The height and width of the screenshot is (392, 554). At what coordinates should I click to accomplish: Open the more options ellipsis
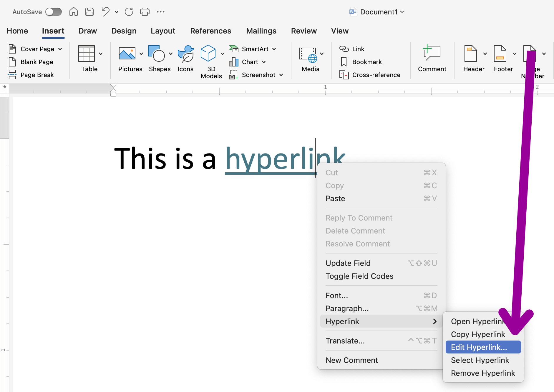pyautogui.click(x=161, y=12)
